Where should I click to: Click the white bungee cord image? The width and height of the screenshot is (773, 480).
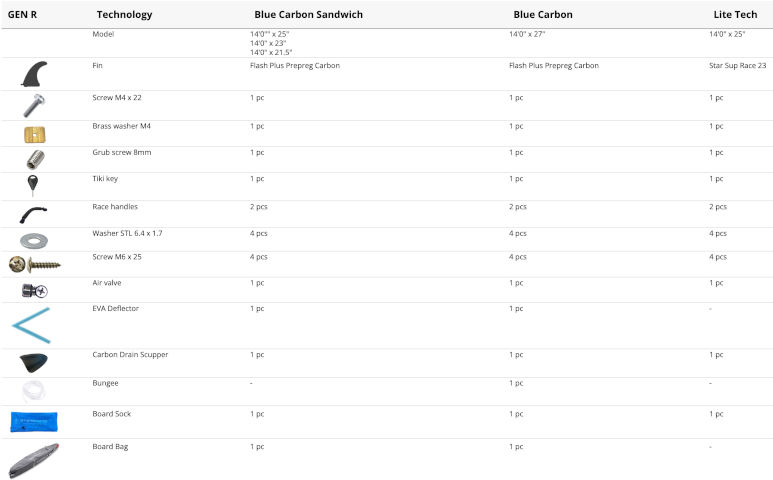tap(32, 391)
